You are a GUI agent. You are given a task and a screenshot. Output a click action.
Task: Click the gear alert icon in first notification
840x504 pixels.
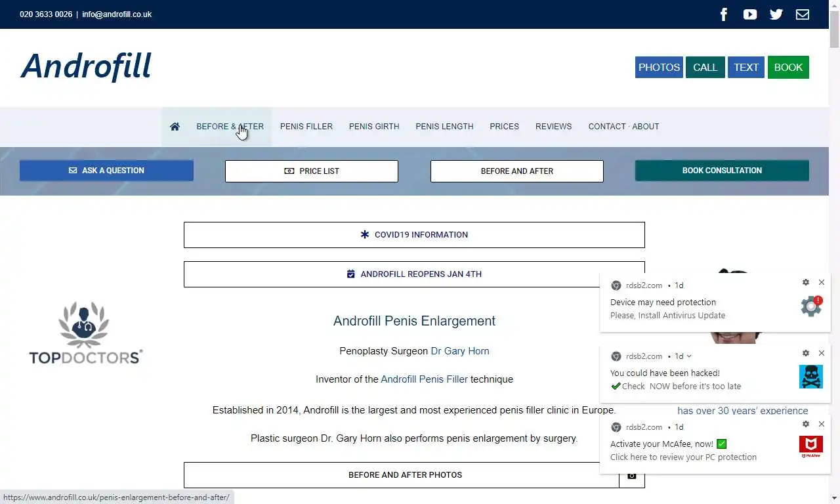811,306
